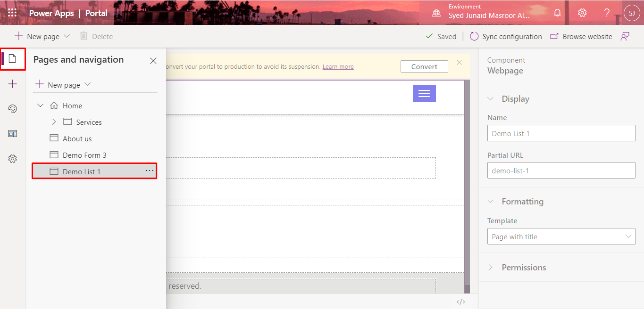The height and width of the screenshot is (309, 644).
Task: Click Delete in the top toolbar
Action: (96, 36)
